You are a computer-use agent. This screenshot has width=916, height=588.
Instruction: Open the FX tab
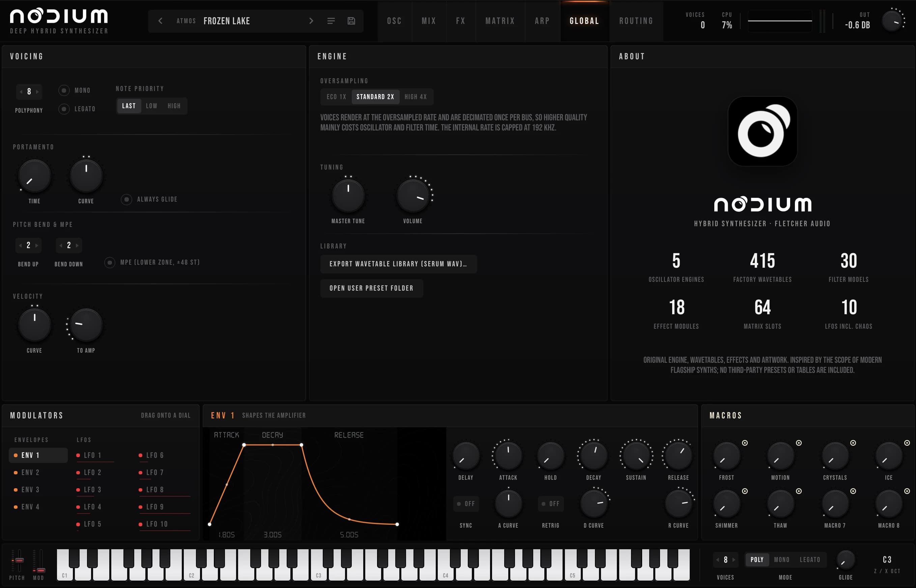(460, 21)
